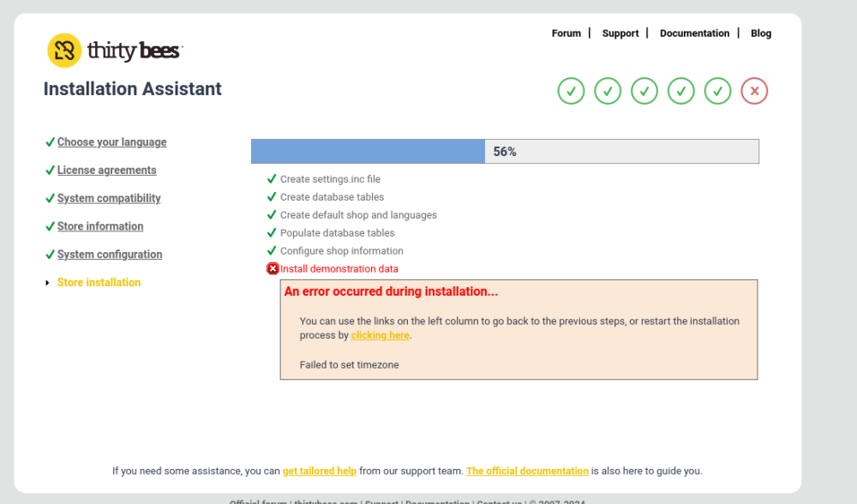
Task: Click the red X failed step circle
Action: click(x=754, y=91)
